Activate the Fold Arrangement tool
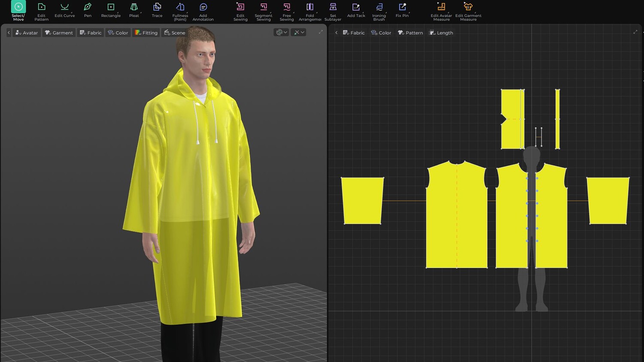The width and height of the screenshot is (644, 362). click(310, 11)
